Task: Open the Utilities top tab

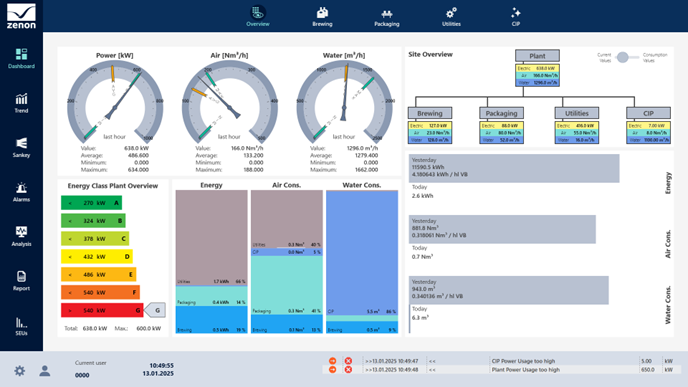Action: pyautogui.click(x=451, y=17)
